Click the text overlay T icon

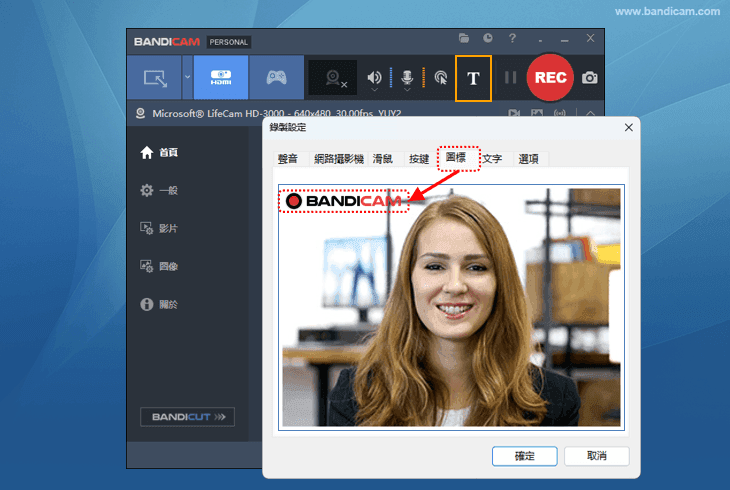point(473,78)
